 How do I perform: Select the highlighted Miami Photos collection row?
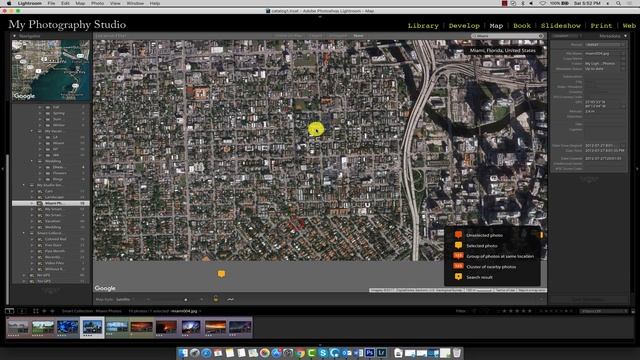[x=51, y=203]
